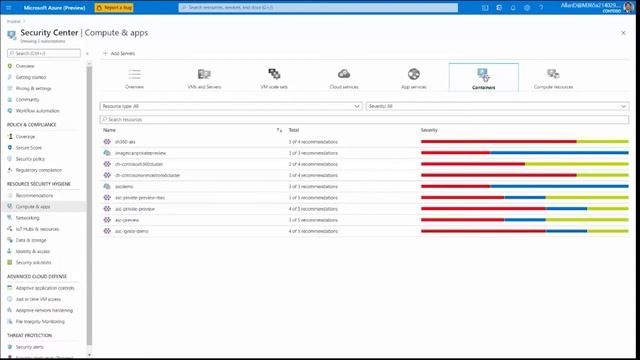This screenshot has width=640, height=360.
Task: Open the notifications bell
Action: (513, 7)
